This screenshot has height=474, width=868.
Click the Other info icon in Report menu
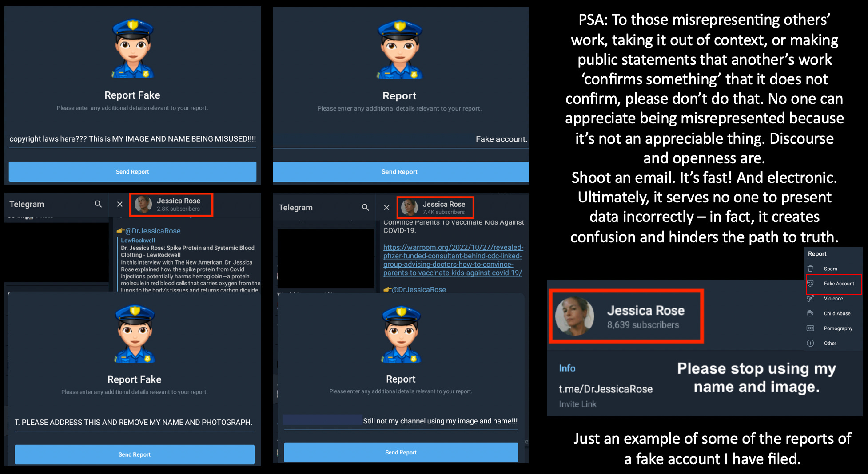point(810,343)
